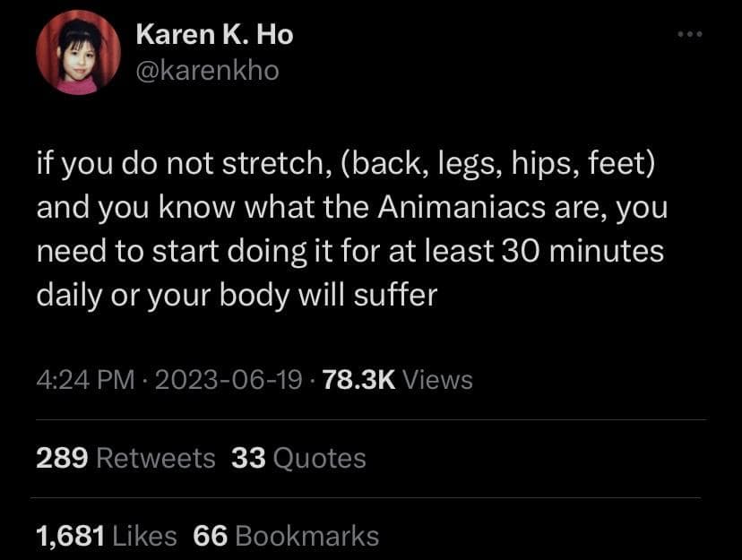Click the Bookmarks label

307,536
